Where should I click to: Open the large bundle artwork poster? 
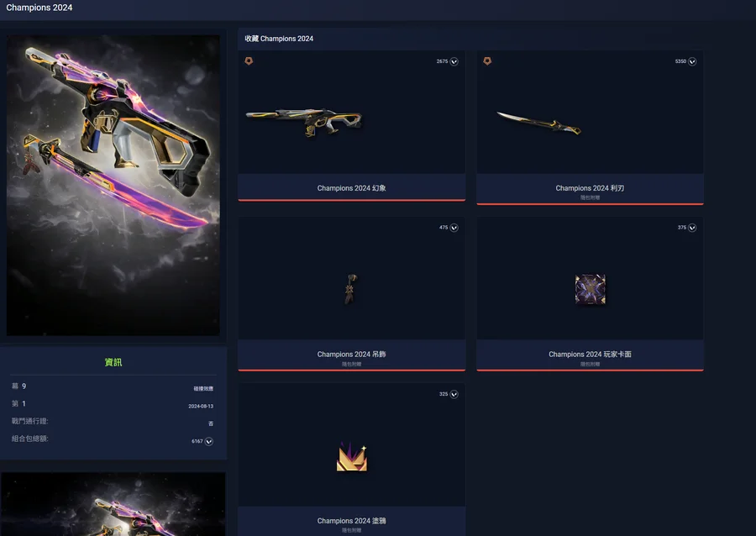coord(113,185)
